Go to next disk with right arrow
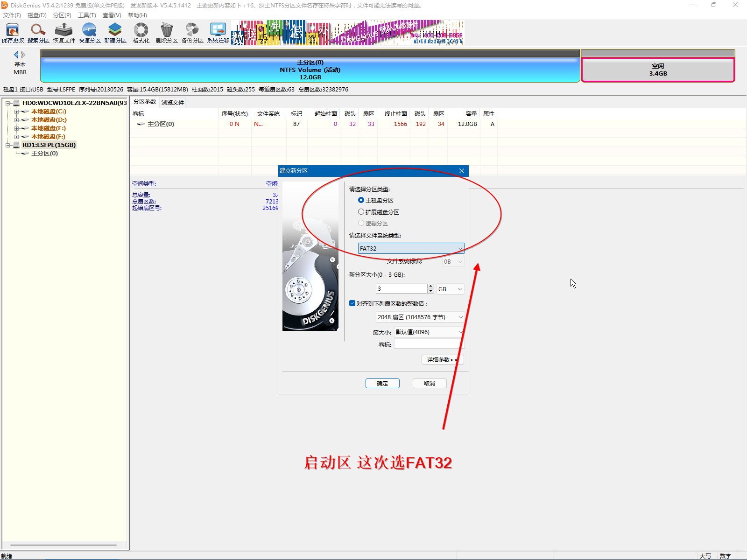Image resolution: width=747 pixels, height=560 pixels. [x=23, y=55]
